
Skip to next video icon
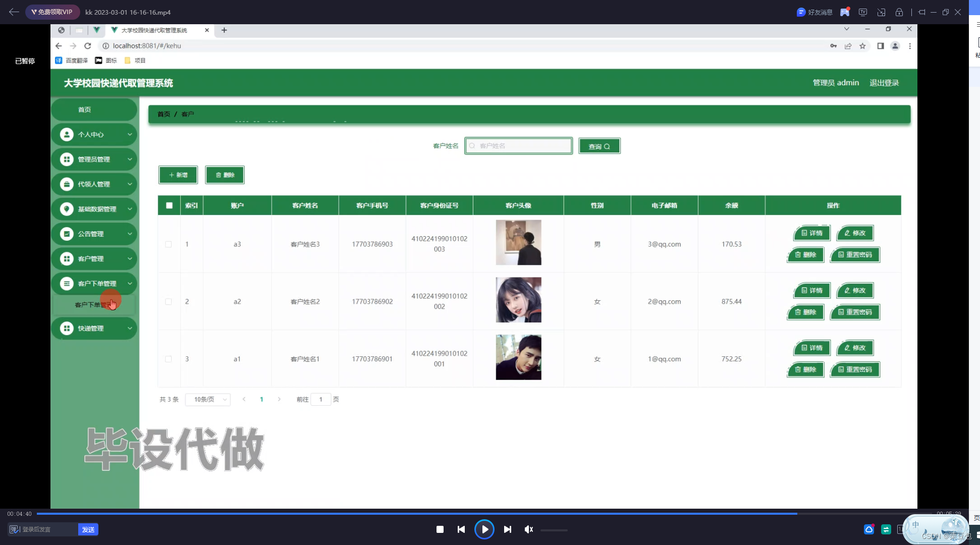tap(508, 529)
